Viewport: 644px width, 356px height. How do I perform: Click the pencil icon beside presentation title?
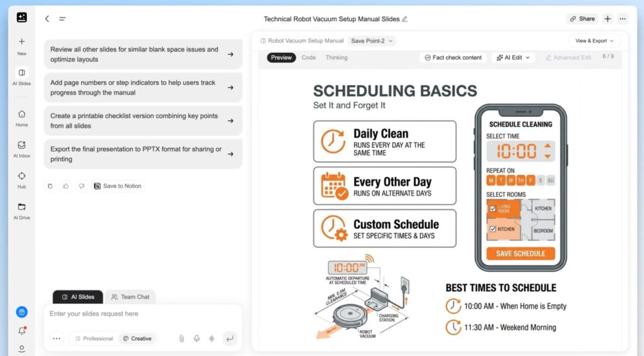point(405,19)
